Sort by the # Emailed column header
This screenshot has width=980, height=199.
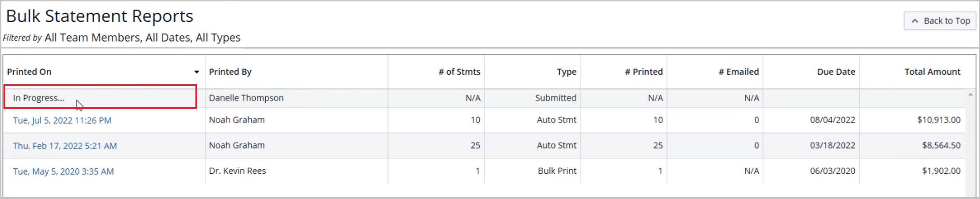click(x=738, y=72)
